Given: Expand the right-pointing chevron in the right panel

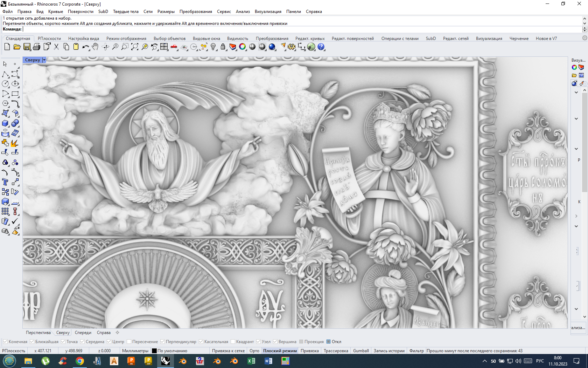Looking at the screenshot, I should point(576,216).
